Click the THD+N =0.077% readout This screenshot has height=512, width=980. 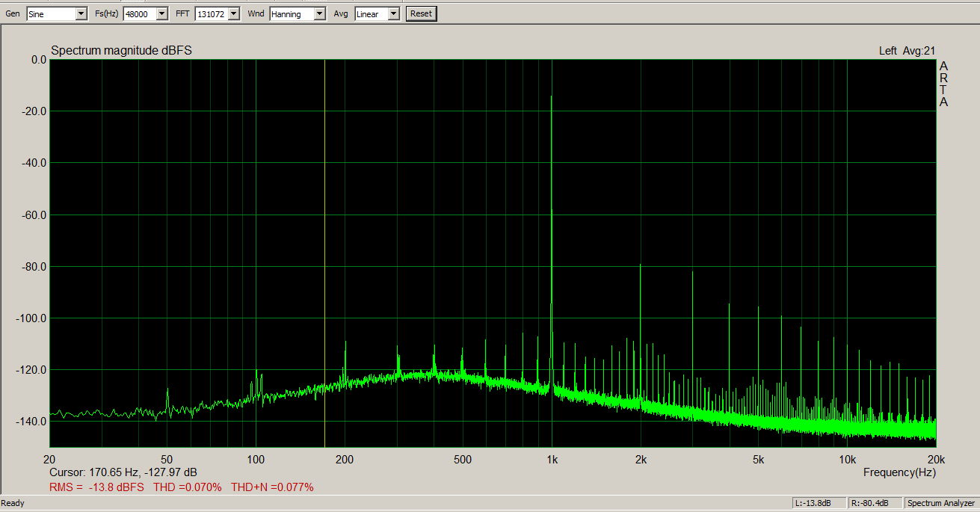tap(272, 487)
